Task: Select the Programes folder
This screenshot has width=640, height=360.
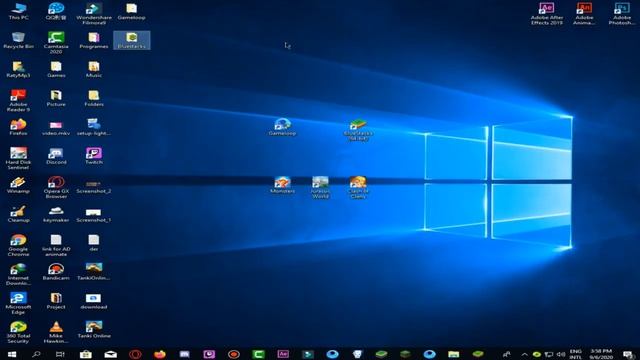Action: click(x=94, y=40)
